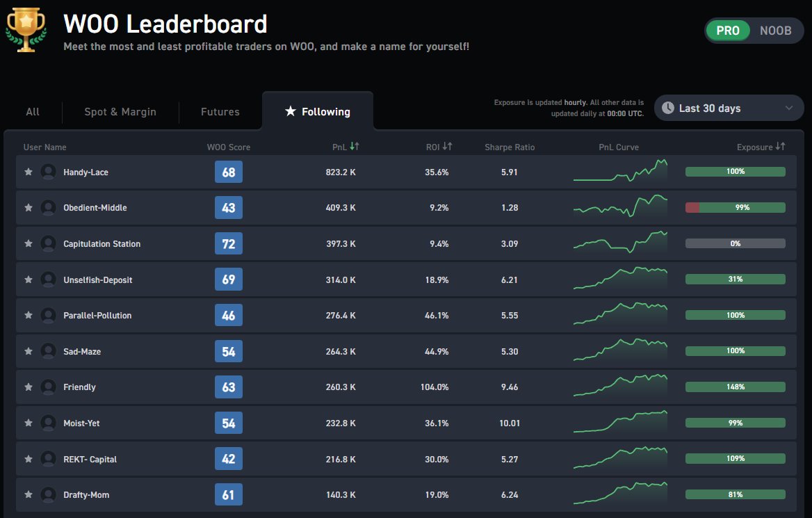812x518 pixels.
Task: Click Friendly's 148% exposure bar
Action: 736,387
